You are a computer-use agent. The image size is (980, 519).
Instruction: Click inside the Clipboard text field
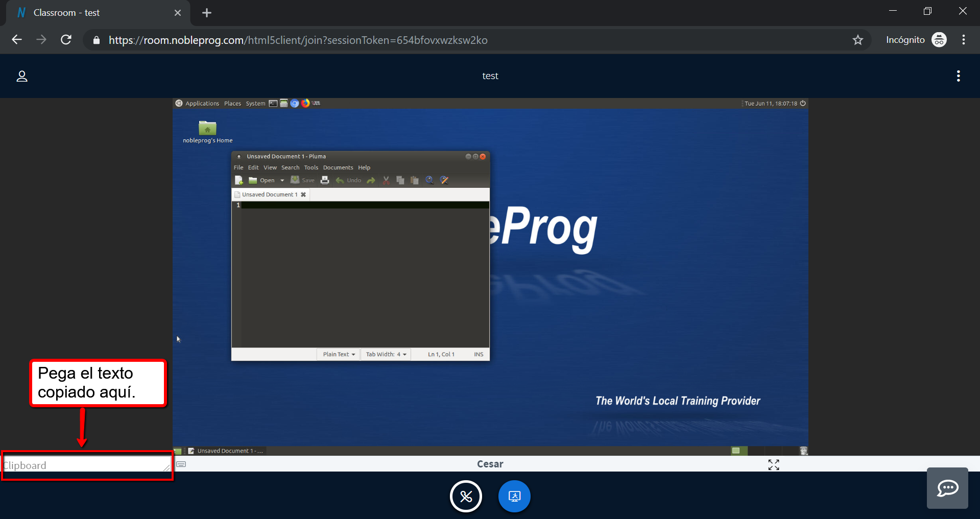pos(84,465)
